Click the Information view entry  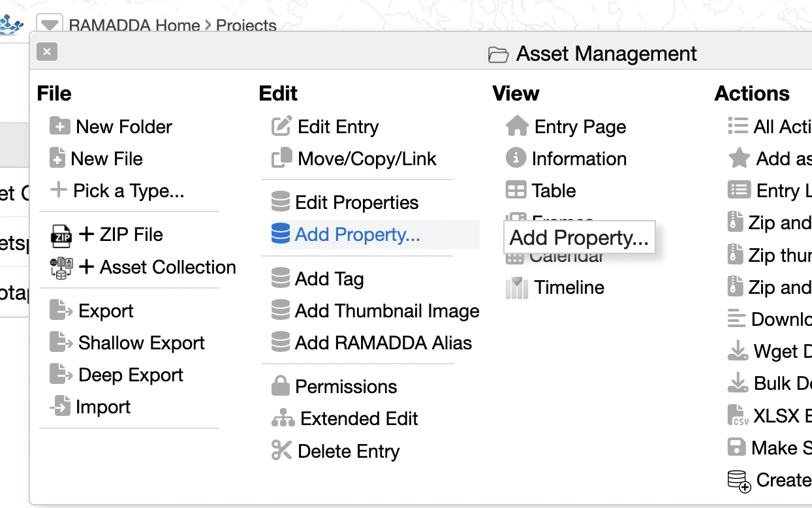coord(579,159)
